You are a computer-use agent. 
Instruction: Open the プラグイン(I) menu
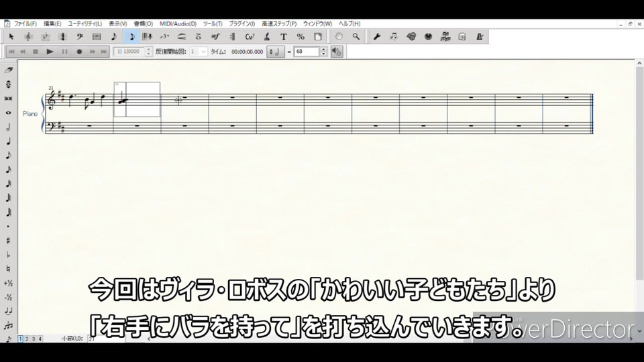(x=242, y=24)
